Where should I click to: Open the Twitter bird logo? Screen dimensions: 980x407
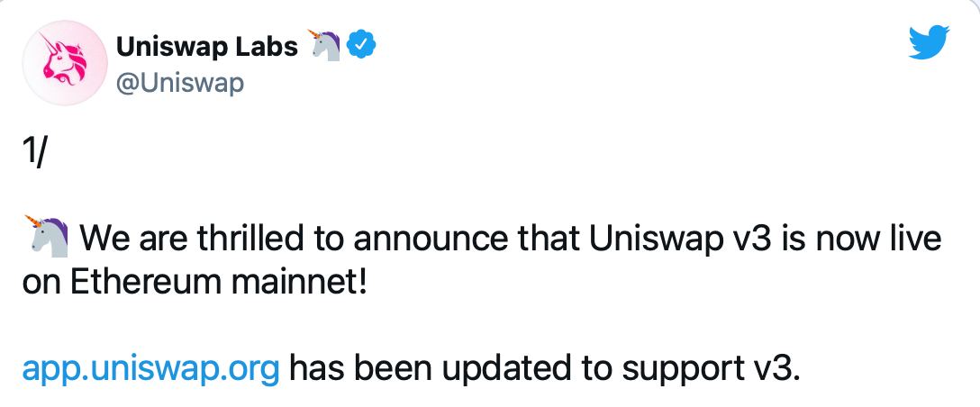point(930,42)
